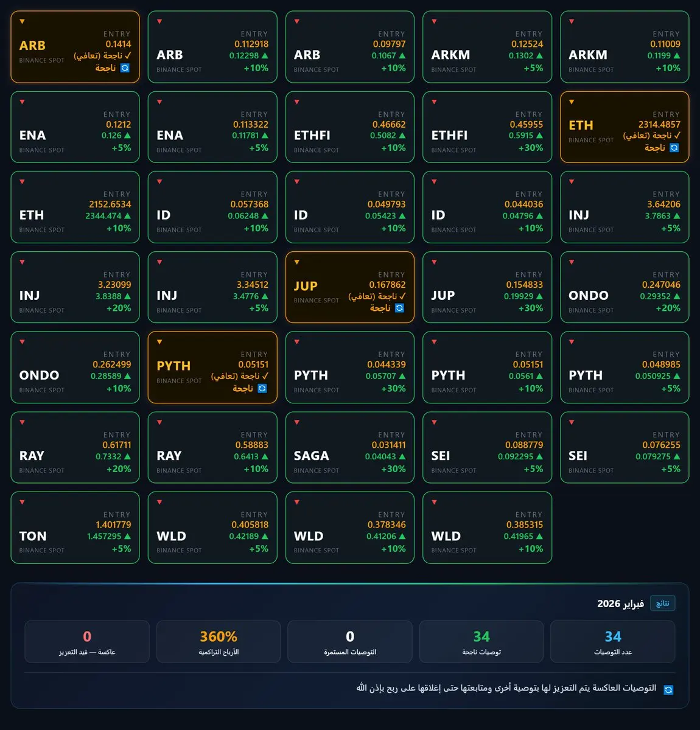Click the +10% gain on the WLD 0.385315 card
The width and height of the screenshot is (700, 730).
tap(531, 549)
